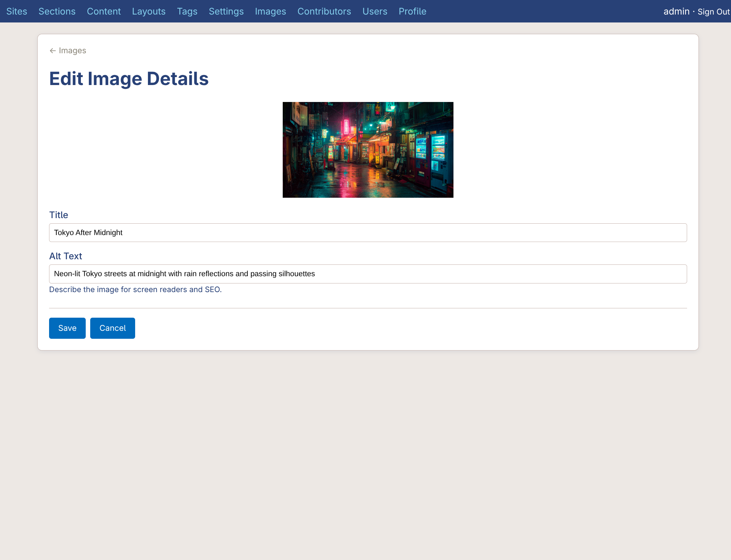Click the Tokyo street image preview
The image size is (731, 560).
click(x=368, y=150)
